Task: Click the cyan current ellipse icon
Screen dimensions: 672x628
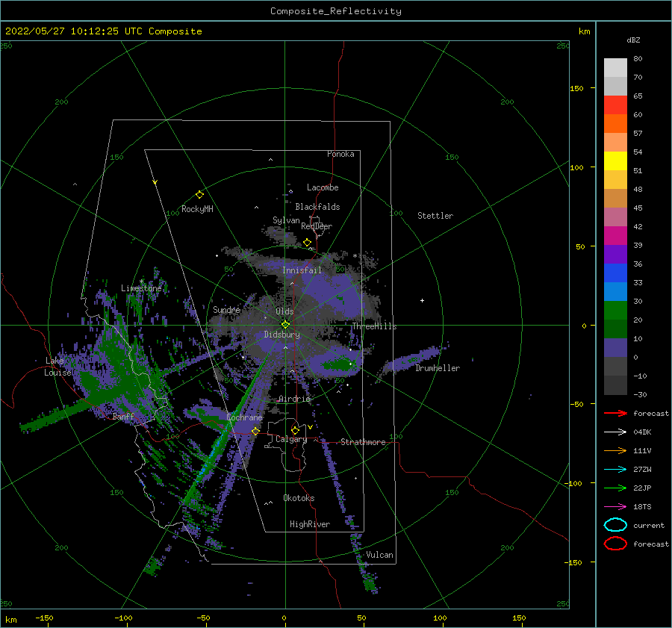Action: [x=615, y=525]
